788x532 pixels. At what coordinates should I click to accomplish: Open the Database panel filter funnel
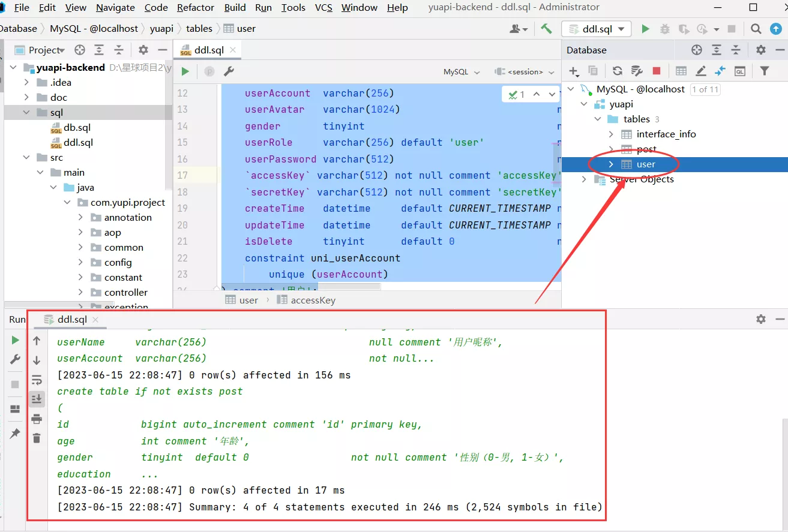(765, 71)
